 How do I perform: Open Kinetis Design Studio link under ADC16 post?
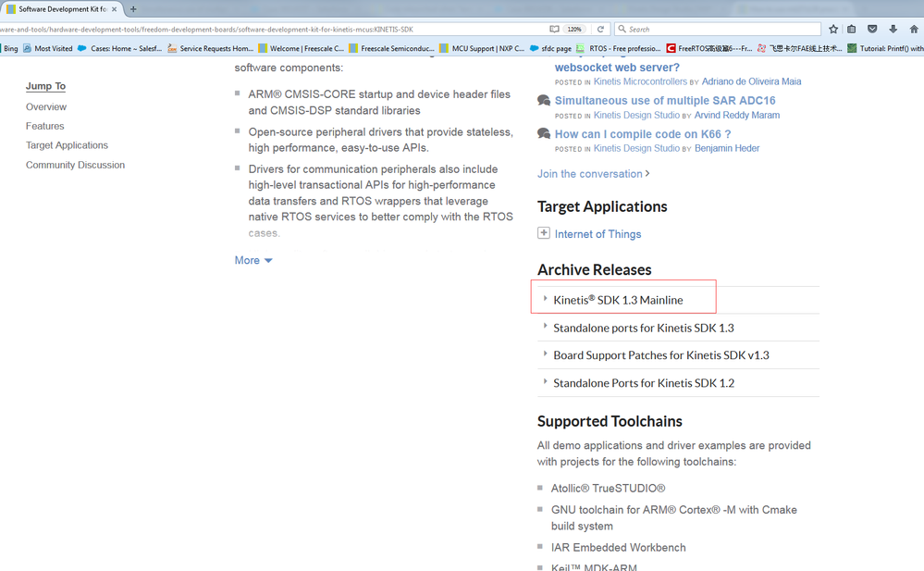click(636, 115)
